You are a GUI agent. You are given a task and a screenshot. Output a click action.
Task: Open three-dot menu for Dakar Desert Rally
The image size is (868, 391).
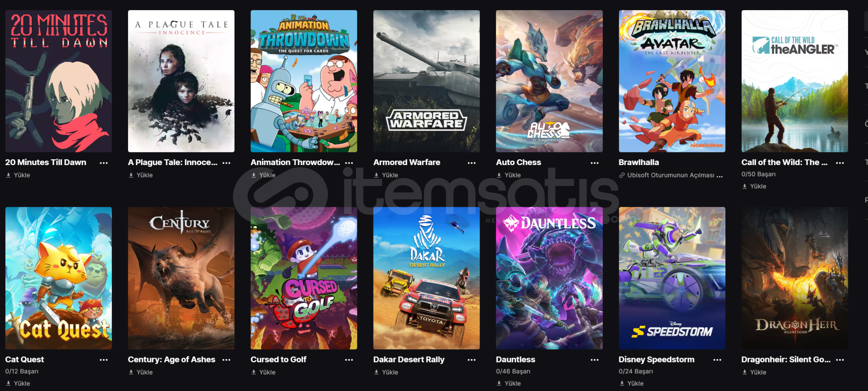pos(472,360)
